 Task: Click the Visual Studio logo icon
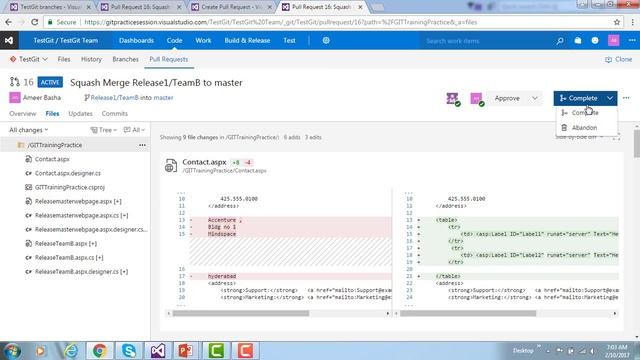click(9, 40)
